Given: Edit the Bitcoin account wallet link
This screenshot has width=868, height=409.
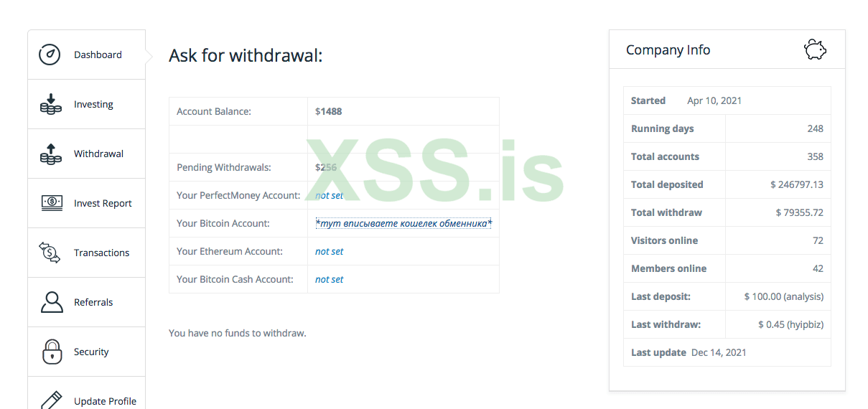Looking at the screenshot, I should tap(403, 223).
